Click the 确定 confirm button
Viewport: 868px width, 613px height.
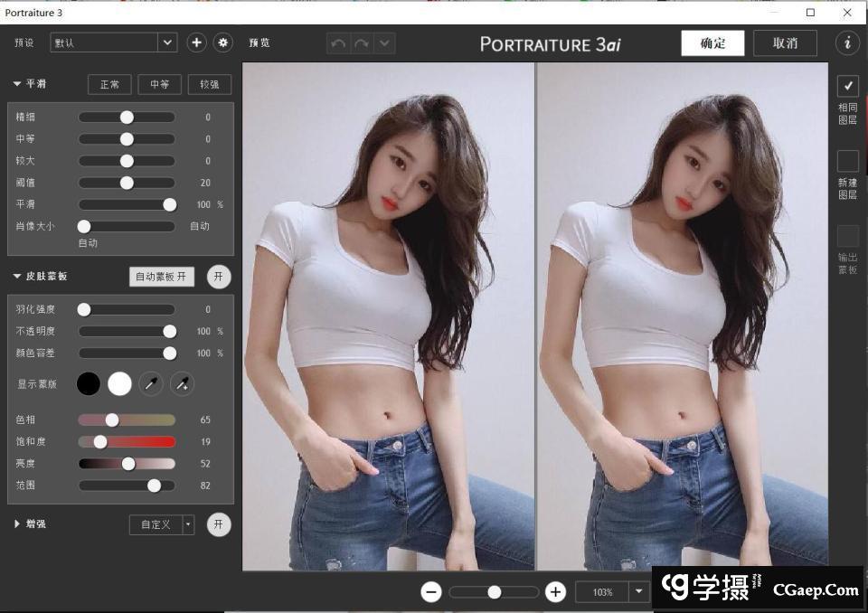[712, 43]
